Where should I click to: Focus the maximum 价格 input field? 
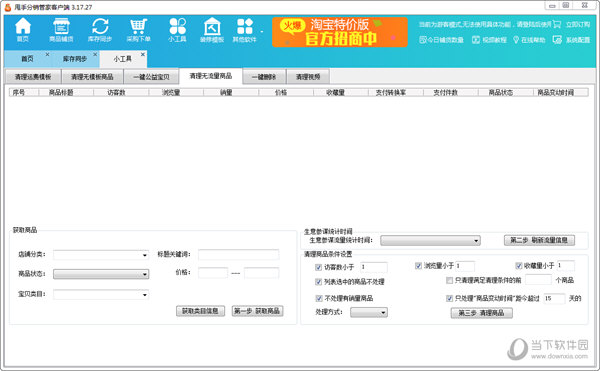pyautogui.click(x=262, y=273)
